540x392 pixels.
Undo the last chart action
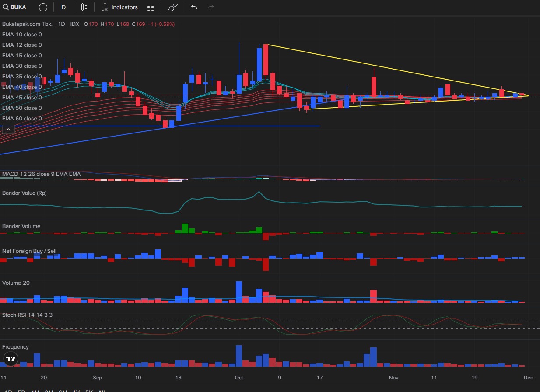(194, 7)
